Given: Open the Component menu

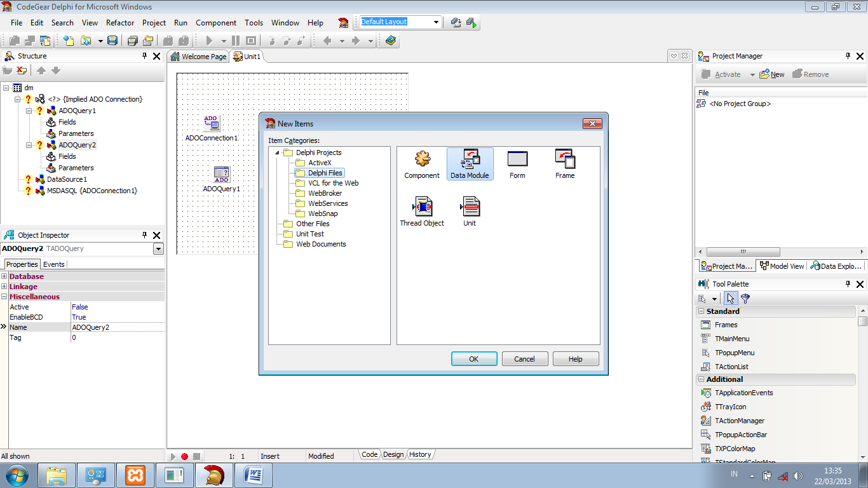Looking at the screenshot, I should pos(216,22).
